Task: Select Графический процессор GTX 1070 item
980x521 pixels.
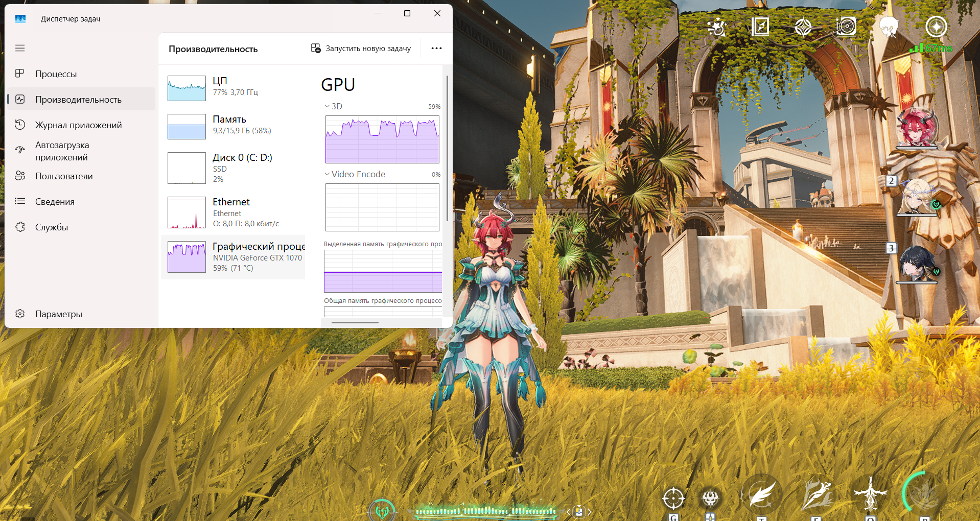Action: (x=233, y=257)
